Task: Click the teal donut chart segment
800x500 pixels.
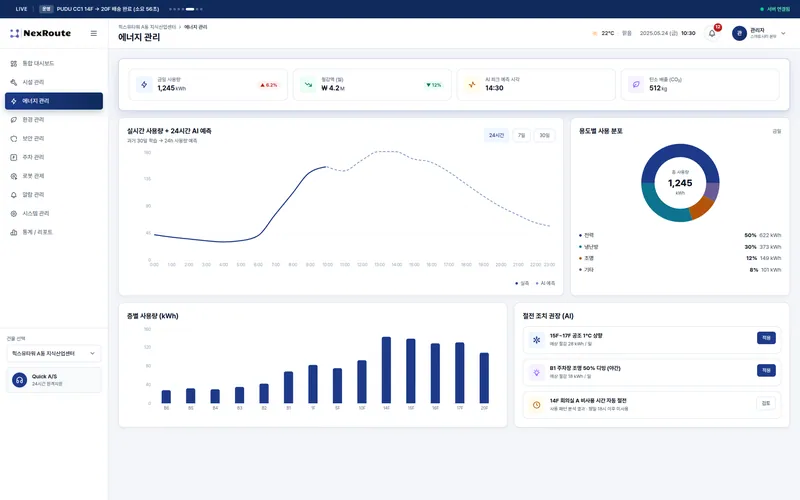Action: [658, 206]
